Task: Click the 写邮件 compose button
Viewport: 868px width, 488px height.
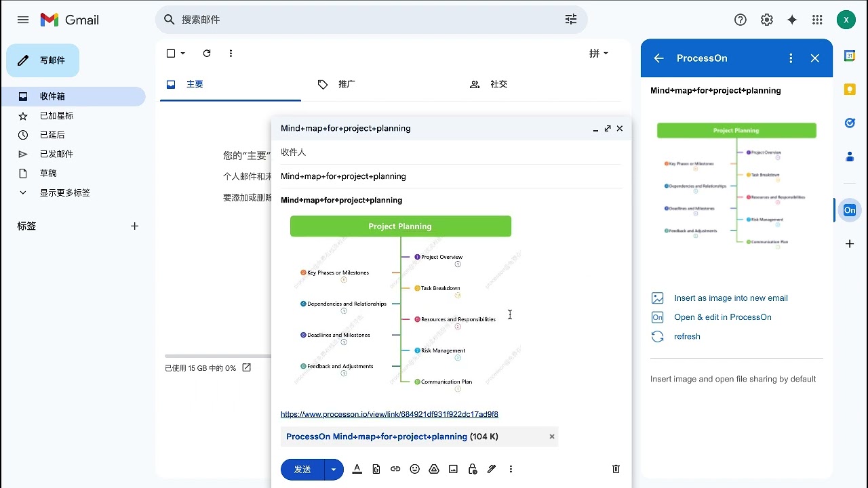Action: pos(43,60)
